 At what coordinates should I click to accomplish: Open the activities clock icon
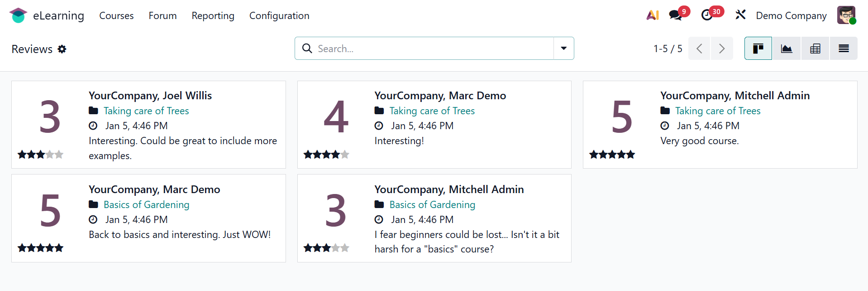pos(707,15)
